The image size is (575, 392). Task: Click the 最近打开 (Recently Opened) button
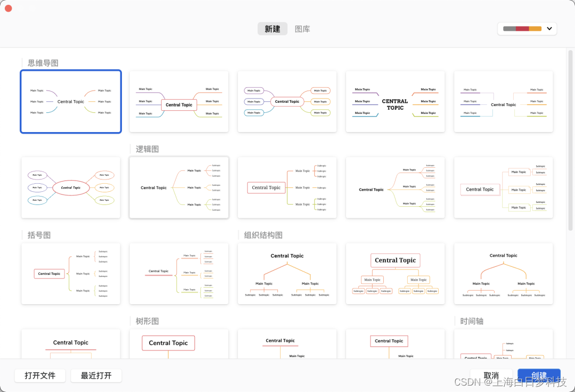pos(96,375)
